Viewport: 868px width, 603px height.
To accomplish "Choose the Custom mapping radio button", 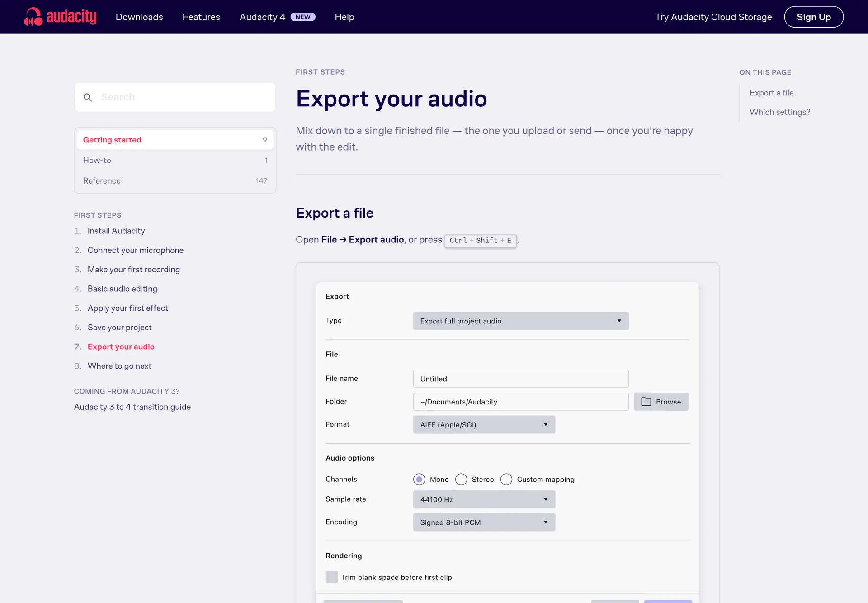I will click(506, 479).
